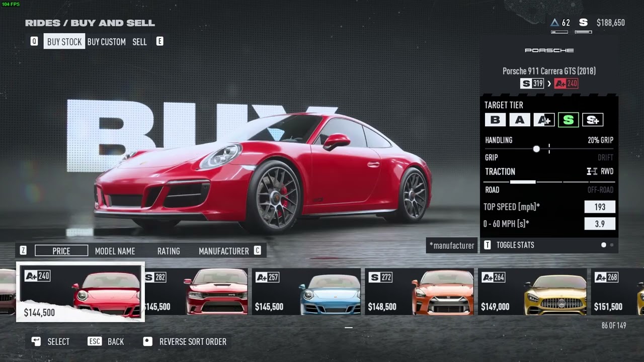Adjust the Handling grip/drift slider knob
This screenshot has width=644, height=362.
(536, 149)
